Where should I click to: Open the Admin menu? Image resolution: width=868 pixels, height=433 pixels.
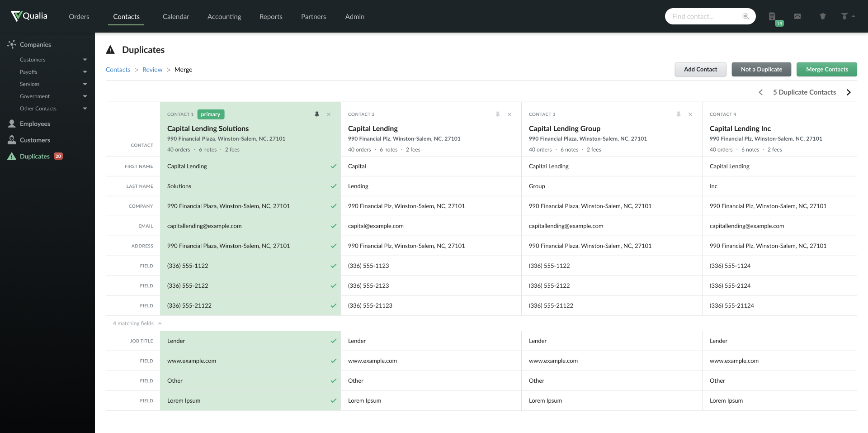pyautogui.click(x=355, y=16)
